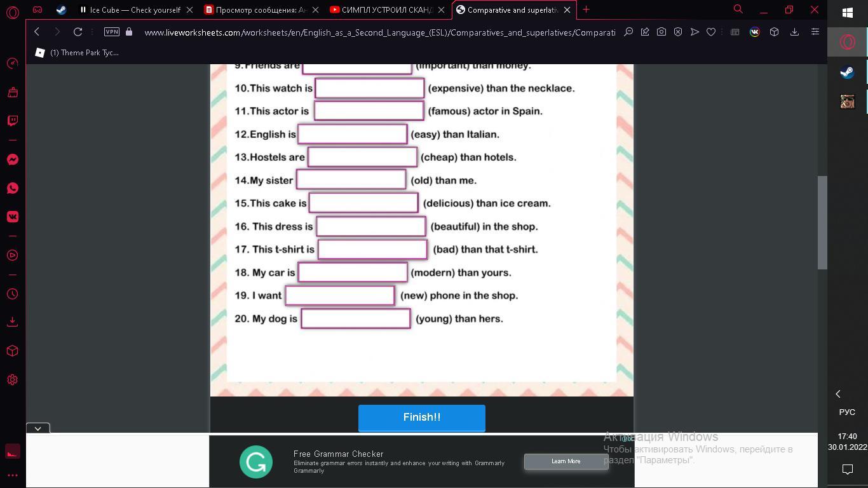
Task: Open browsing history from the sidebar clock icon
Action: point(12,294)
